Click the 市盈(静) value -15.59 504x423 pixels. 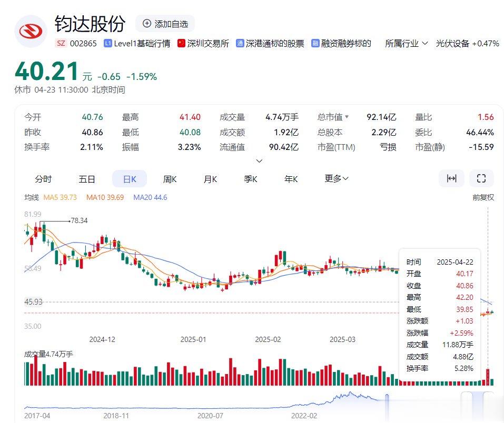pos(481,147)
